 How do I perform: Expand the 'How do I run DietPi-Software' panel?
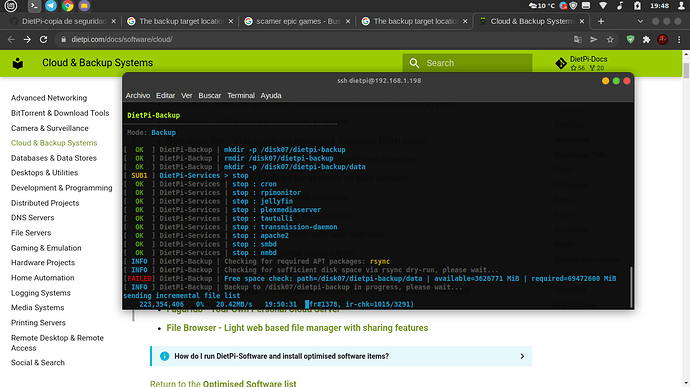coord(341,356)
